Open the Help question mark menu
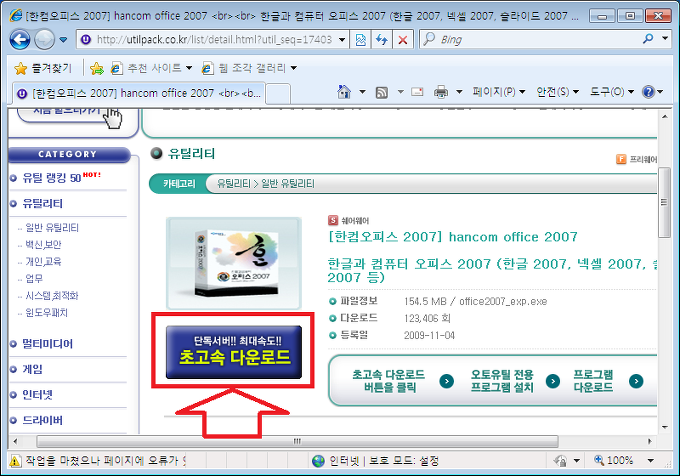The image size is (680, 476). tap(653, 92)
